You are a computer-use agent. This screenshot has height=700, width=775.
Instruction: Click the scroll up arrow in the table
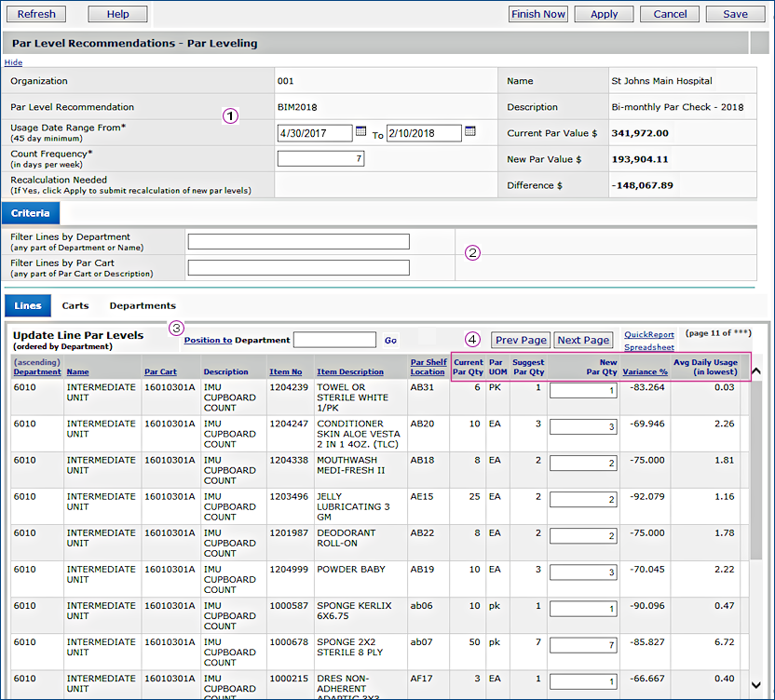(x=755, y=371)
